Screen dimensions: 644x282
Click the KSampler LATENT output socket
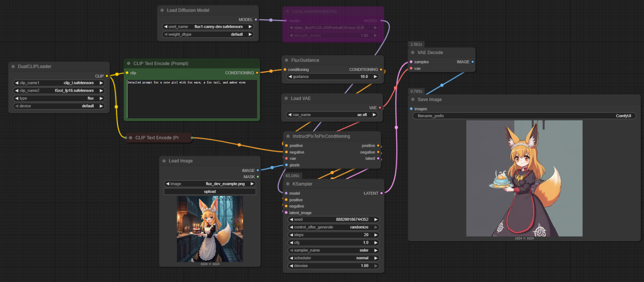[381, 193]
